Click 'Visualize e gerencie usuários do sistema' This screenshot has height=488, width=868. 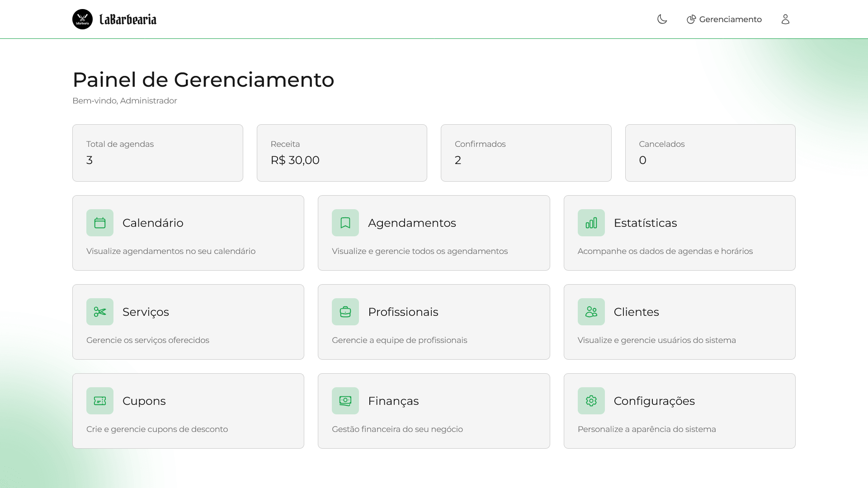(x=656, y=340)
